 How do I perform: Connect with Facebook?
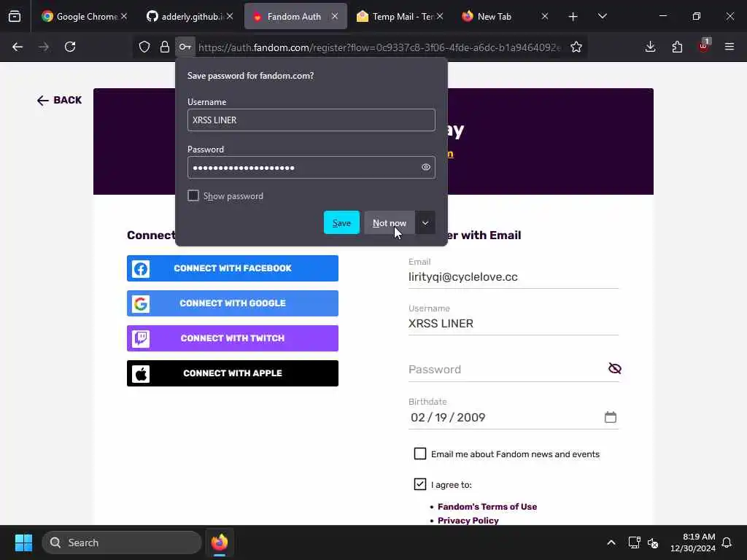(233, 268)
